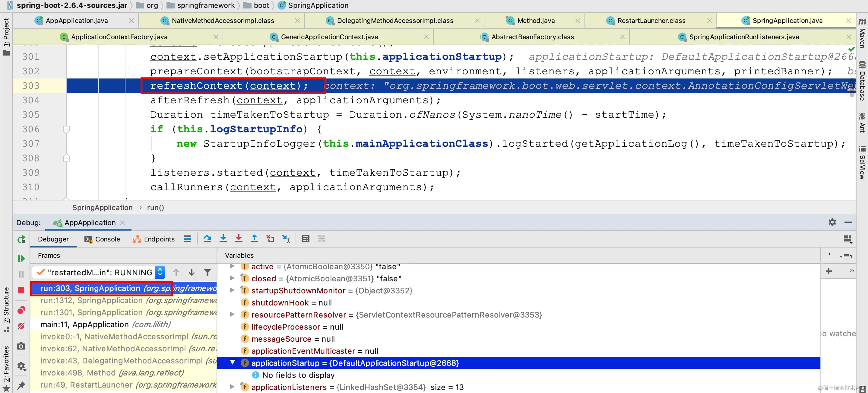Click the Force Step Into red arrow icon

(239, 238)
